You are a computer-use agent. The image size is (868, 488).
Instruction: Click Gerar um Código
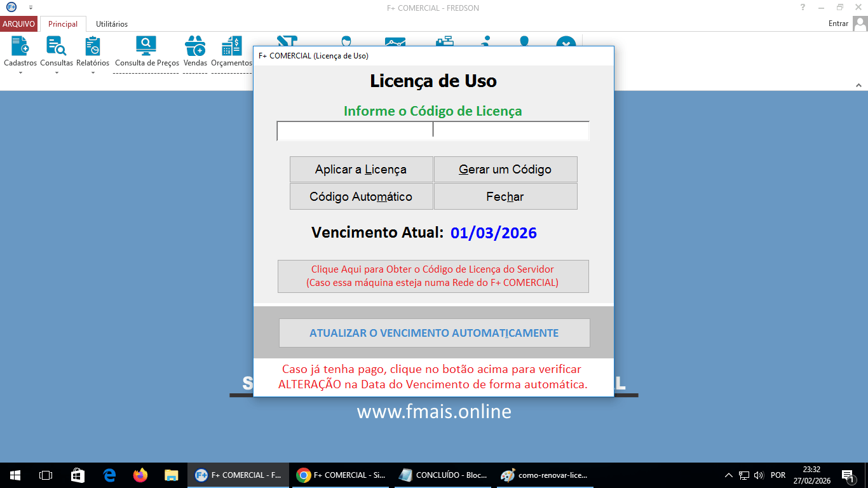pos(505,169)
